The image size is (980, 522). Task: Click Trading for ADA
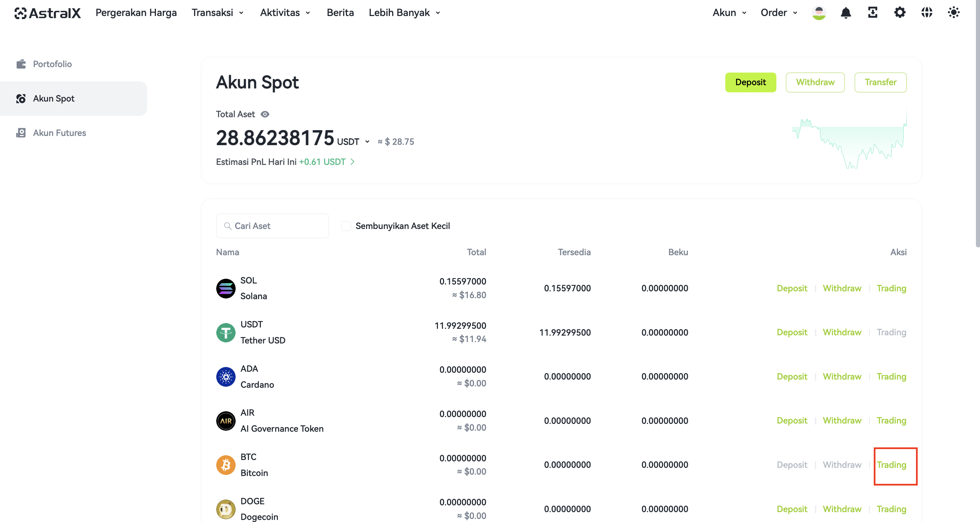pos(891,377)
